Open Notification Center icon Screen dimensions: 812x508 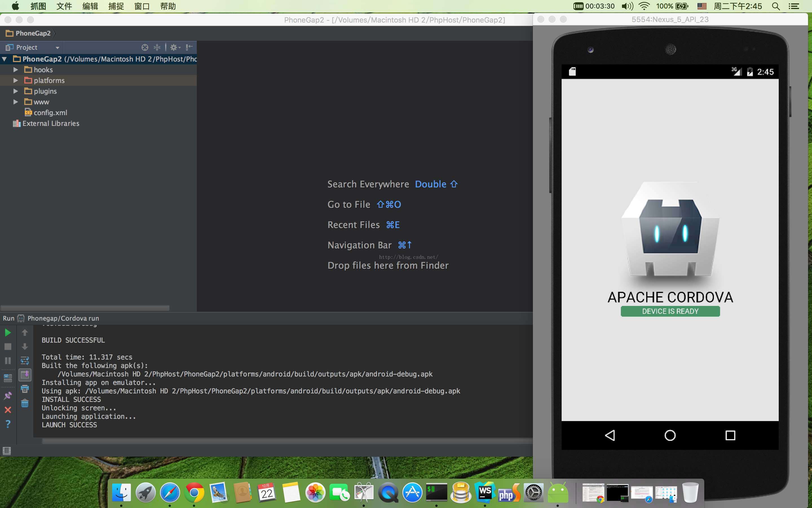coord(794,6)
